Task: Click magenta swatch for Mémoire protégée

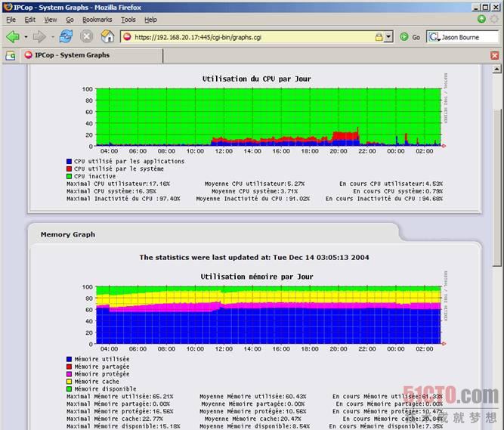Action: coord(69,374)
